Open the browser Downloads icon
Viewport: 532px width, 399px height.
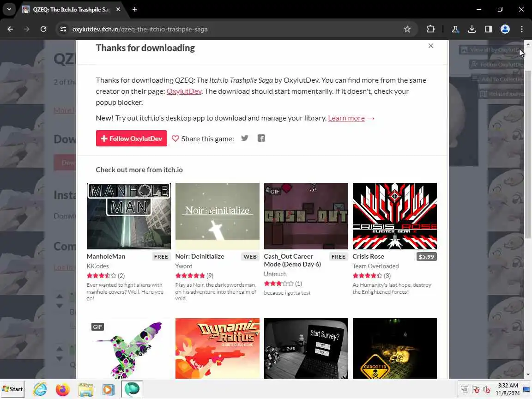(x=472, y=29)
